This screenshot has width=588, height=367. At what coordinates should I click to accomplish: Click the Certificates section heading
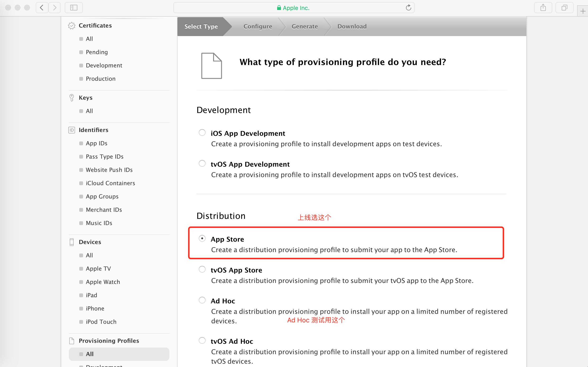point(95,26)
